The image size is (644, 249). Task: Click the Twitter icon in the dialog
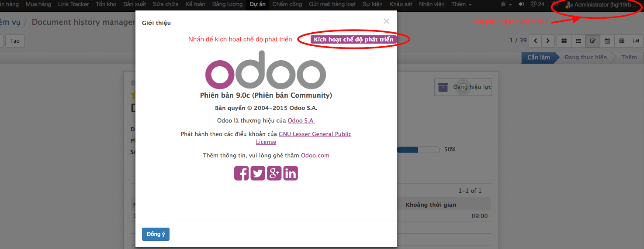tap(258, 173)
